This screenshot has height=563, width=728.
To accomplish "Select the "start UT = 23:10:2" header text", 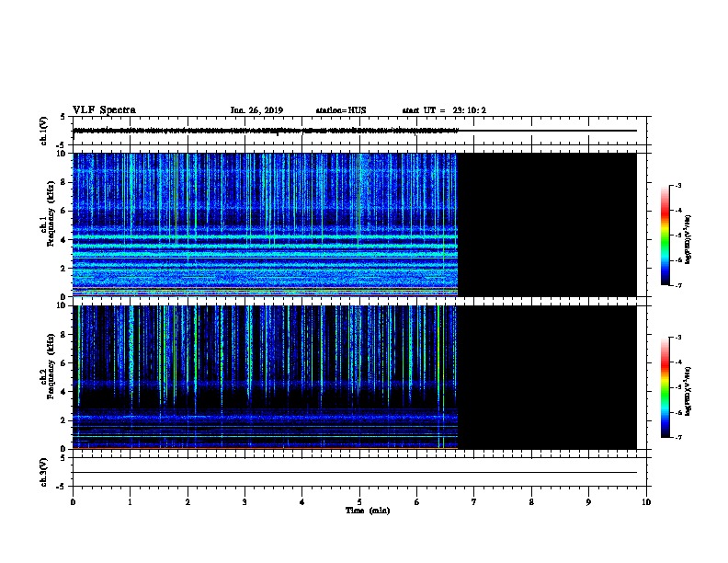I will (x=444, y=110).
